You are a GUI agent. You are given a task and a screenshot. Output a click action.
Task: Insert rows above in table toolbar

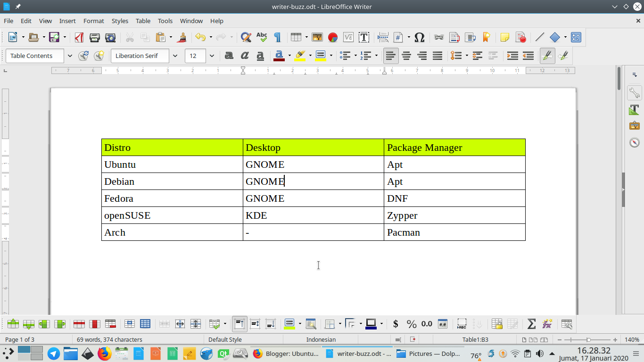[13, 324]
